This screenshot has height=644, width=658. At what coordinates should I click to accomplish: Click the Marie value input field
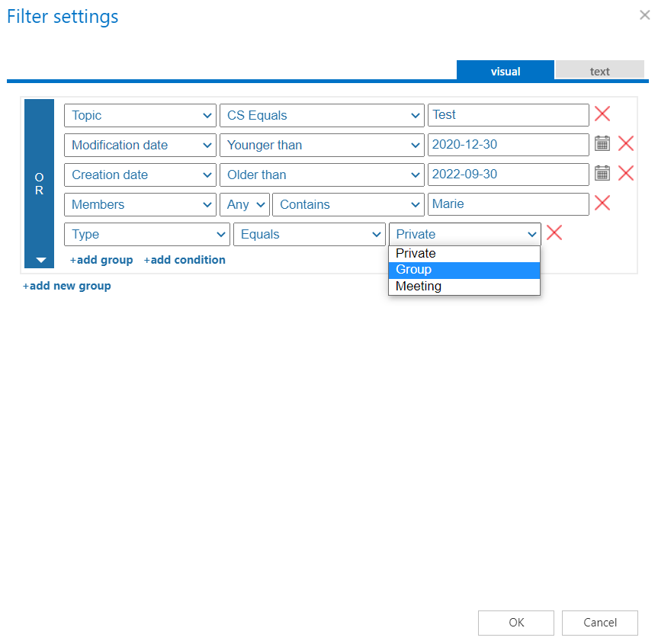508,204
